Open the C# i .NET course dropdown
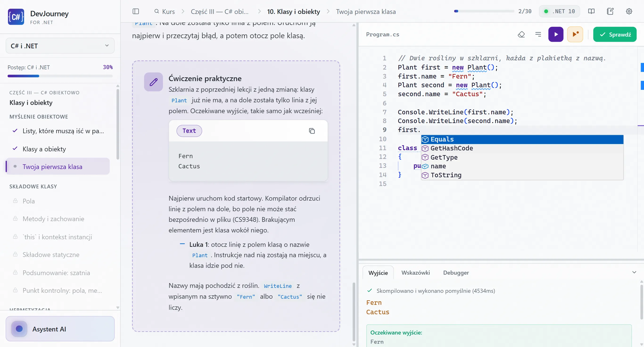This screenshot has width=644, height=347. pyautogui.click(x=60, y=46)
